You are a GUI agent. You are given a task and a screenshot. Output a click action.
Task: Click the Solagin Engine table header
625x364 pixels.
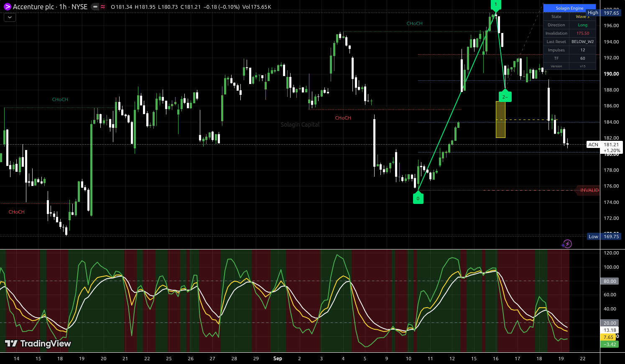[x=569, y=8]
